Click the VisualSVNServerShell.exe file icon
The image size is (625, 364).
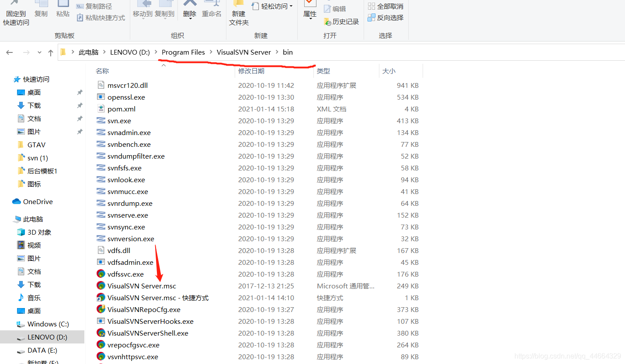point(101,333)
